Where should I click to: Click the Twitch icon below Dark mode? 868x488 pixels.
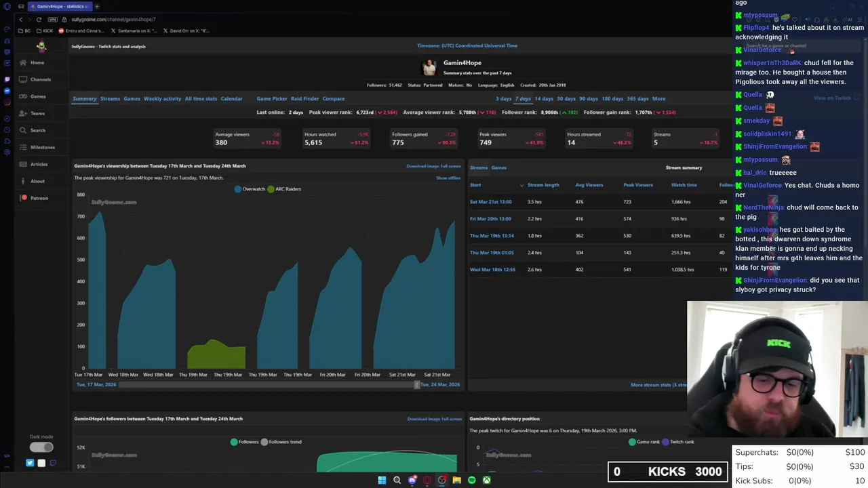[x=53, y=463]
